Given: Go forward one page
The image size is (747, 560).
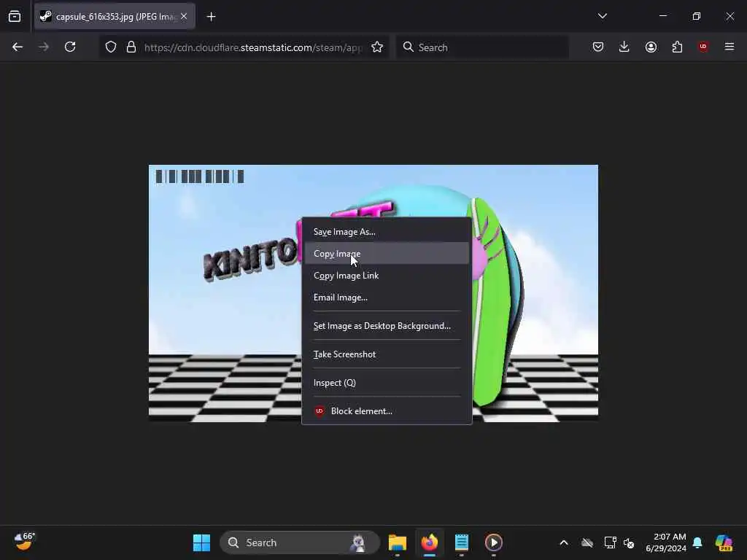Looking at the screenshot, I should [x=43, y=47].
